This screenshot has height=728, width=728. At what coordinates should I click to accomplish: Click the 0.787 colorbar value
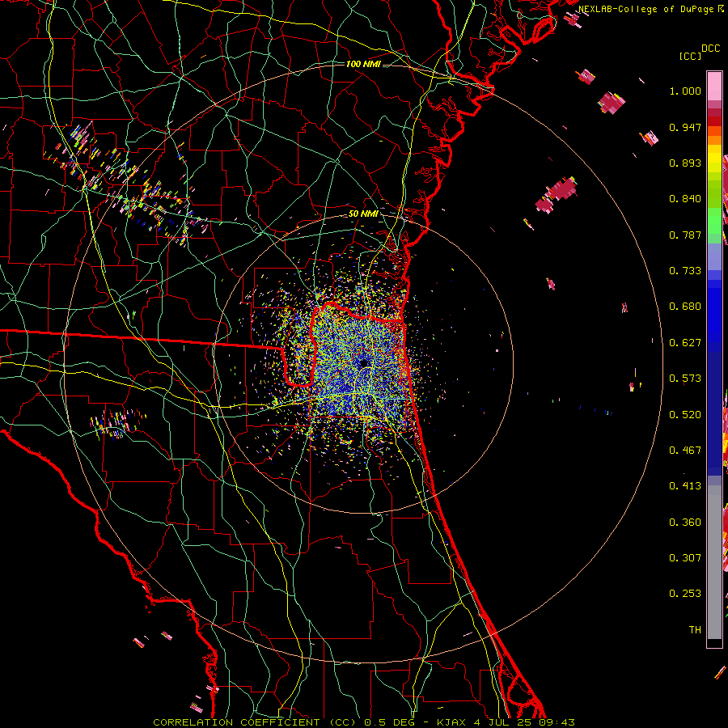coord(685,235)
